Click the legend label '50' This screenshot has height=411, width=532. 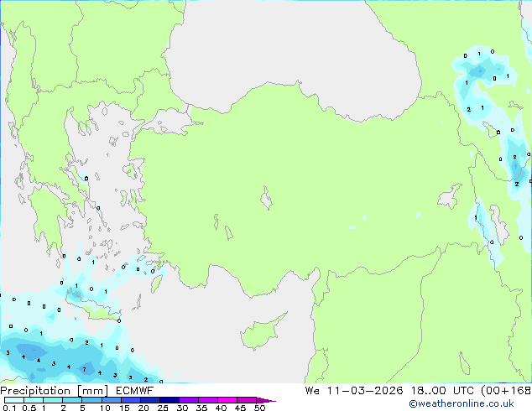pyautogui.click(x=259, y=408)
